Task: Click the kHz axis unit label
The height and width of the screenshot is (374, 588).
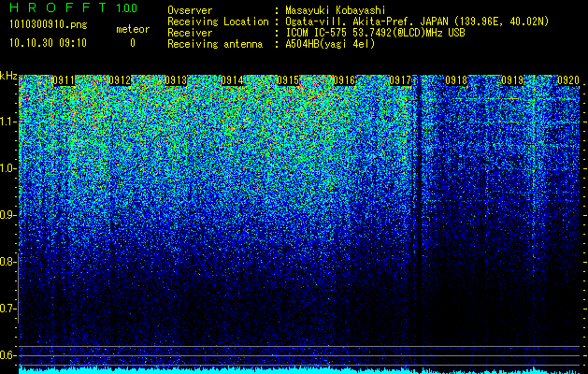Action: click(8, 76)
